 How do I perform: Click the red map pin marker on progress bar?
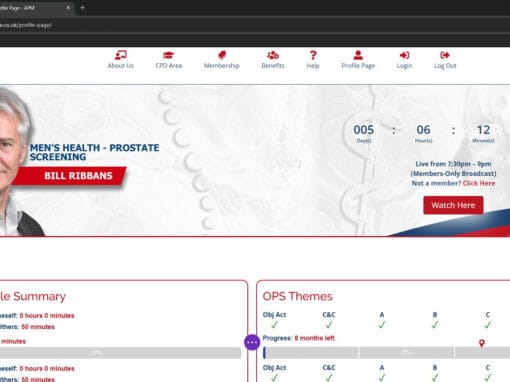(x=482, y=343)
